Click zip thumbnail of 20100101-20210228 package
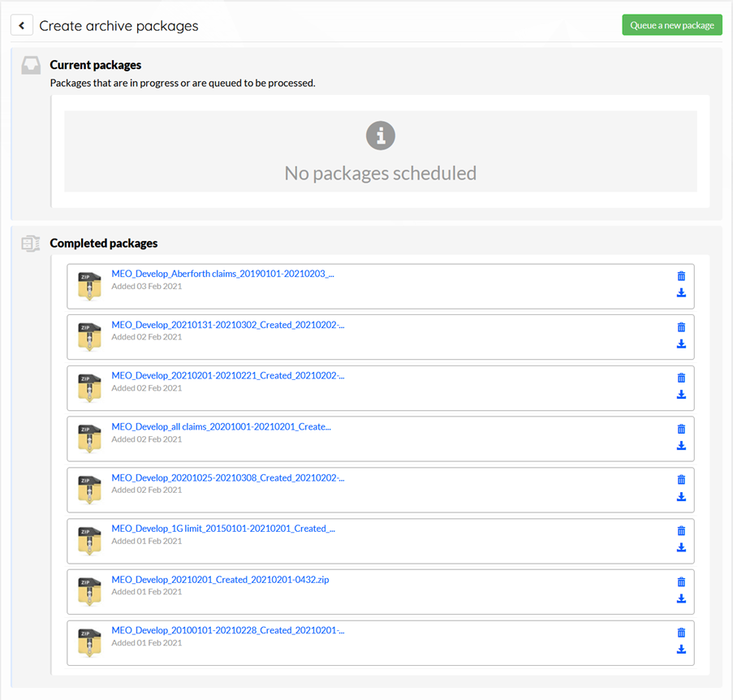This screenshot has height=700, width=733. [89, 643]
